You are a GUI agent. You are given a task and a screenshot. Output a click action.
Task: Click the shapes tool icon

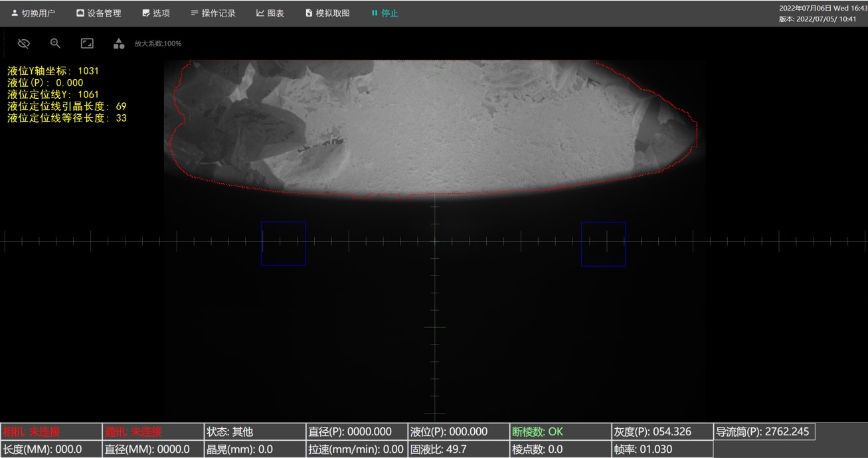pyautogui.click(x=118, y=44)
